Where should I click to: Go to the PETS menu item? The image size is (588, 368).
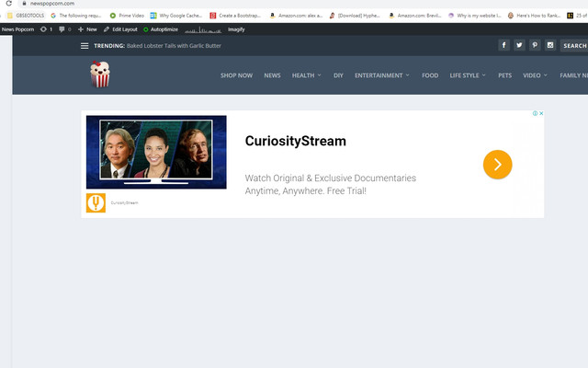tap(504, 75)
